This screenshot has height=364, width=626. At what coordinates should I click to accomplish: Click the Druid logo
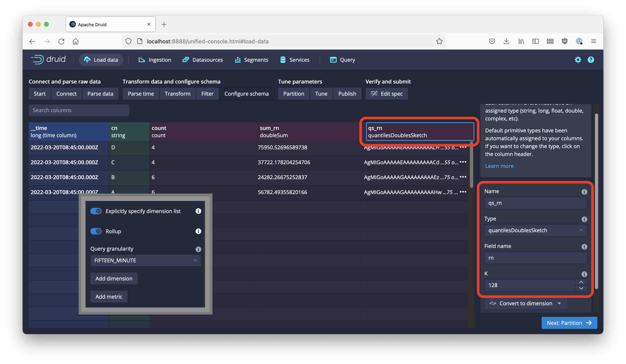pos(49,60)
